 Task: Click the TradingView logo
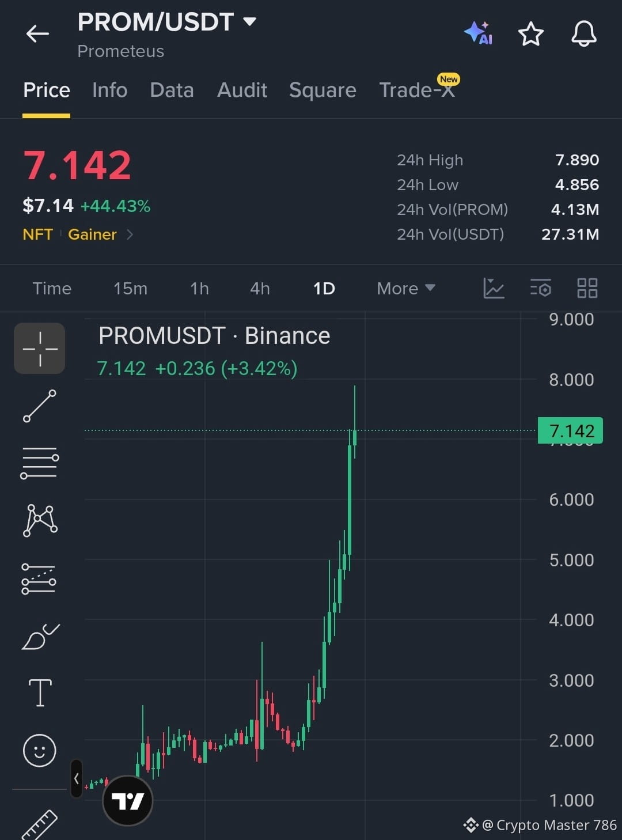[x=127, y=801]
